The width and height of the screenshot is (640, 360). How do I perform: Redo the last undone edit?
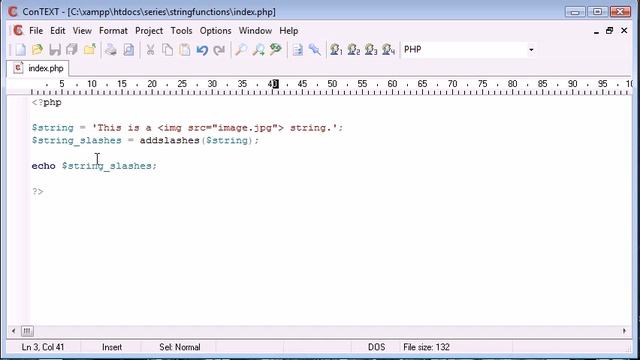[220, 50]
